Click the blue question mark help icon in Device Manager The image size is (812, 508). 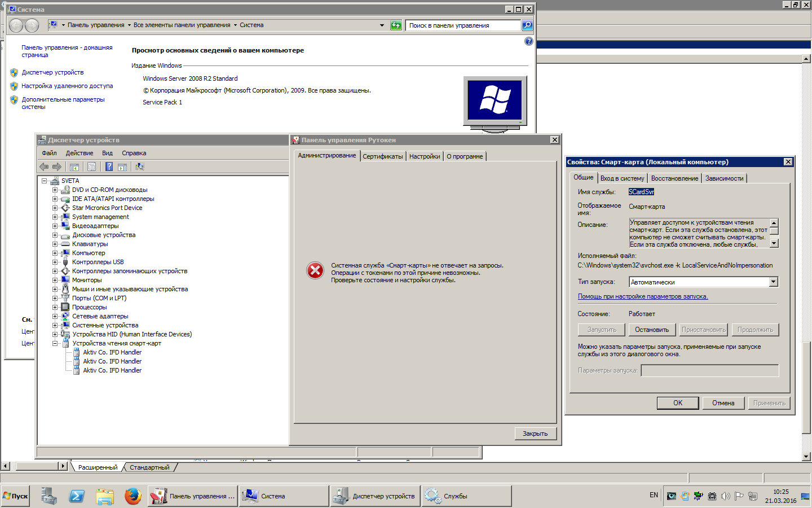[x=109, y=167]
